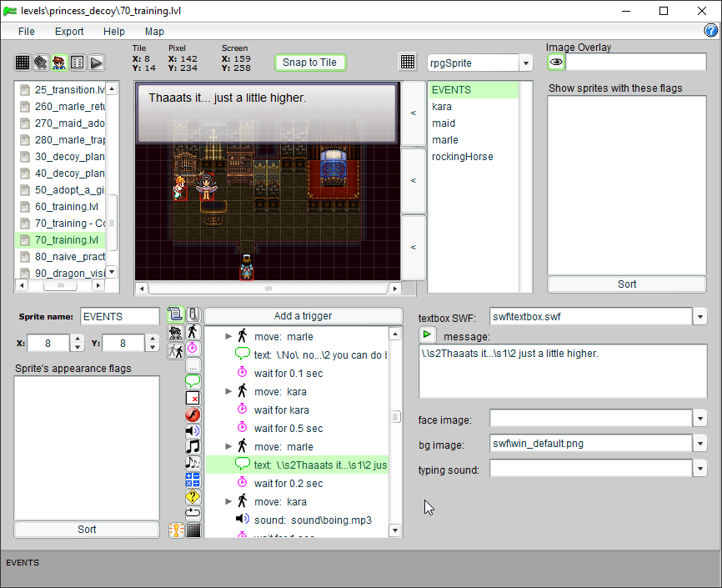Click the music note trigger icon
Viewport: 722px width, 588px height.
(193, 446)
